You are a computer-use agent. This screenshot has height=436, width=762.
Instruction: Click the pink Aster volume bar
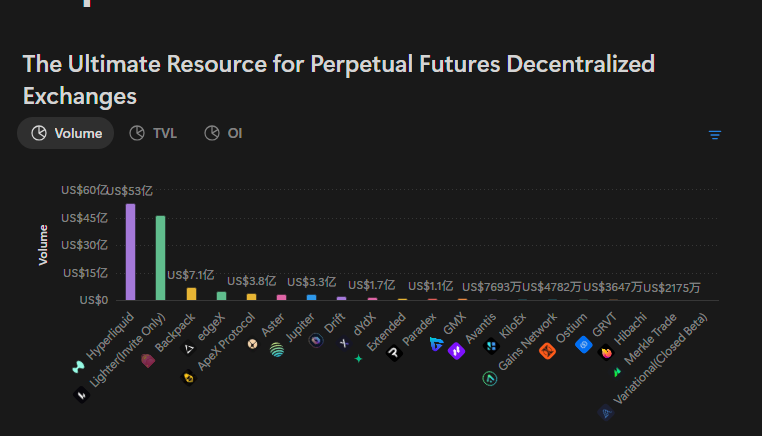(281, 297)
